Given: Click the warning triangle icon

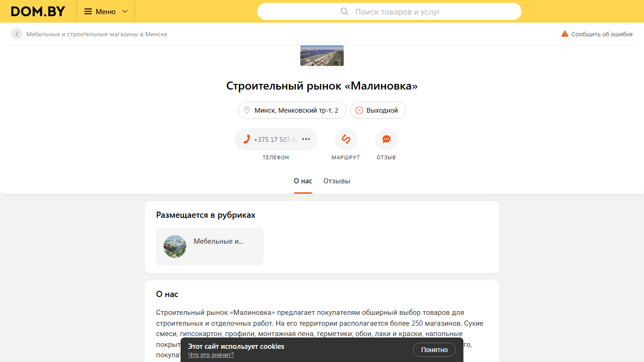Looking at the screenshot, I should click(x=565, y=34).
